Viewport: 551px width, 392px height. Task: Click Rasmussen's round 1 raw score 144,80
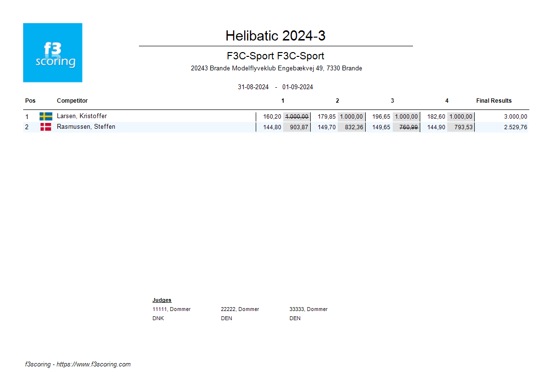coord(272,127)
